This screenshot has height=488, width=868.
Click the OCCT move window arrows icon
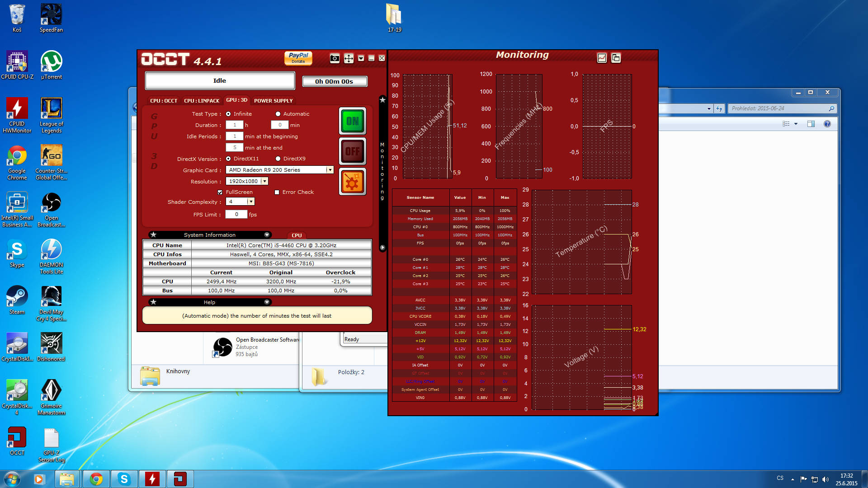349,58
